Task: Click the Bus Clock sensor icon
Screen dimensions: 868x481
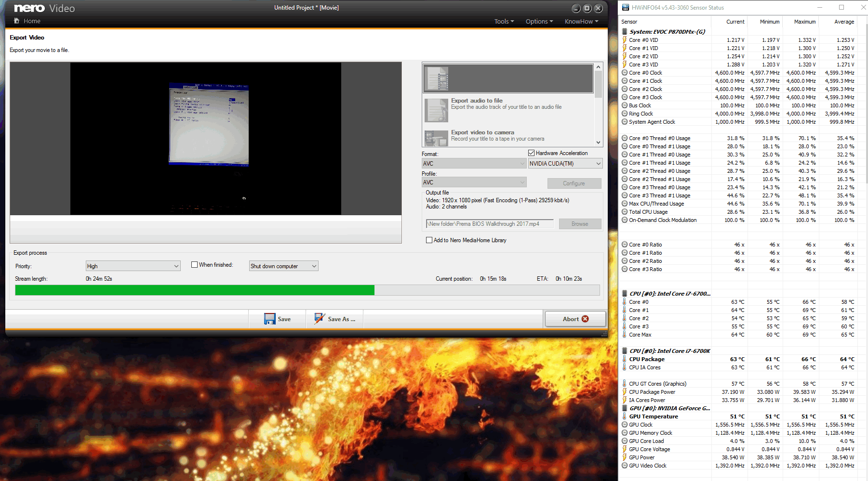Action: coord(625,105)
